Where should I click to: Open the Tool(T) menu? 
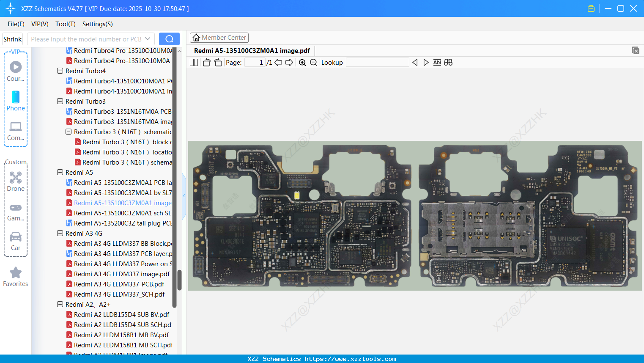click(x=65, y=24)
